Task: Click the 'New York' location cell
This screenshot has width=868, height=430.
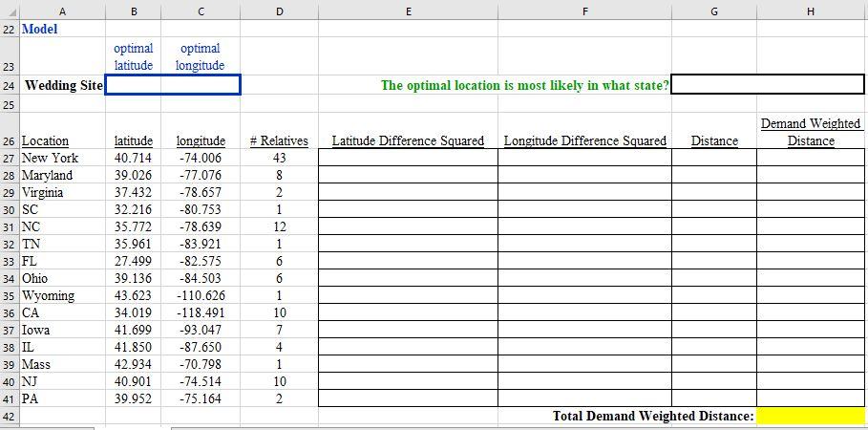Action: click(x=63, y=158)
